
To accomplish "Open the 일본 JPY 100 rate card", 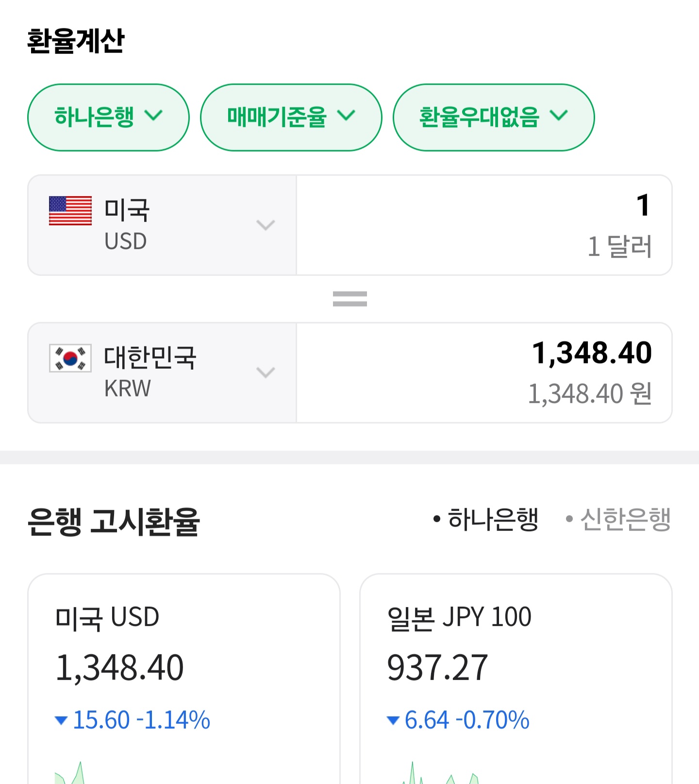I will [x=516, y=670].
